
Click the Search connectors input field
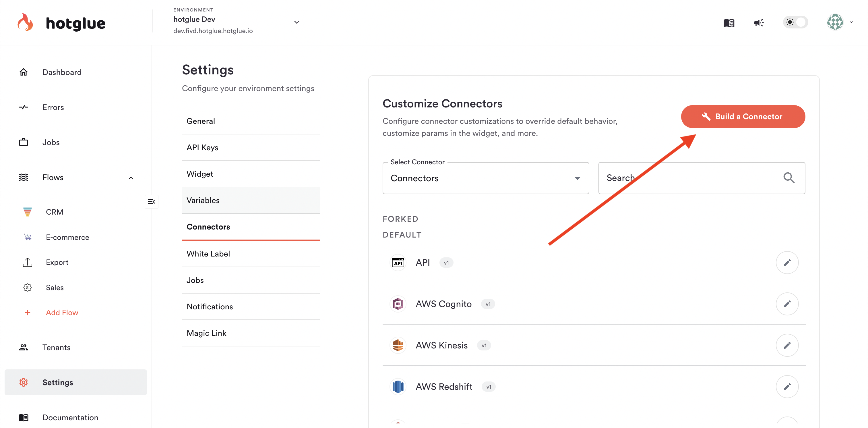pos(702,178)
